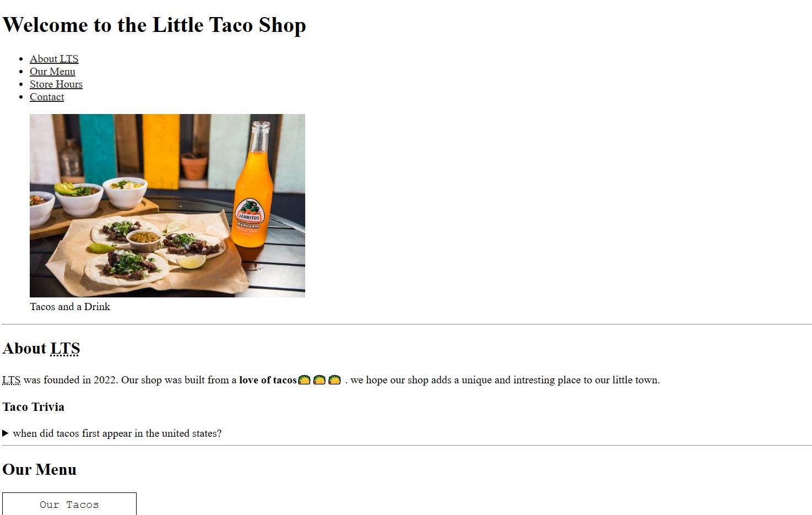812x515 pixels.
Task: Click the white bowl with avocado slices
Action: click(80, 198)
